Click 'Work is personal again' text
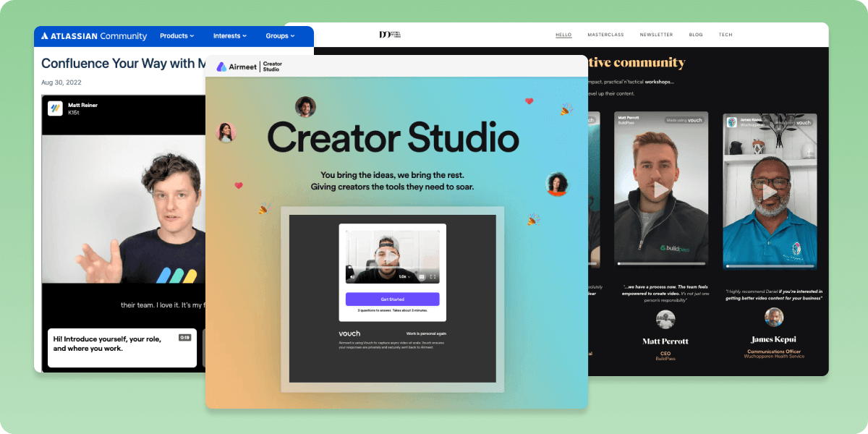 pyautogui.click(x=426, y=333)
